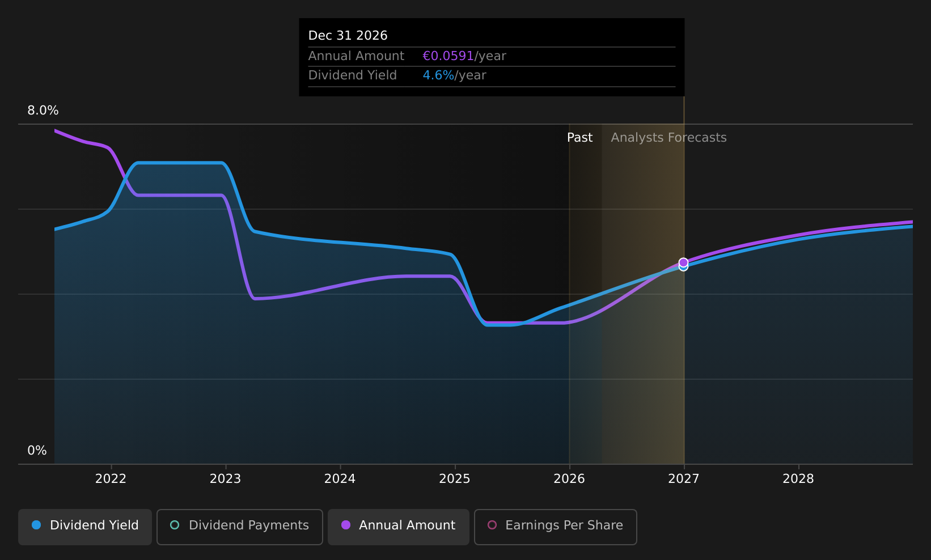Image resolution: width=931 pixels, height=560 pixels.
Task: Click the Past region label
Action: coord(579,138)
